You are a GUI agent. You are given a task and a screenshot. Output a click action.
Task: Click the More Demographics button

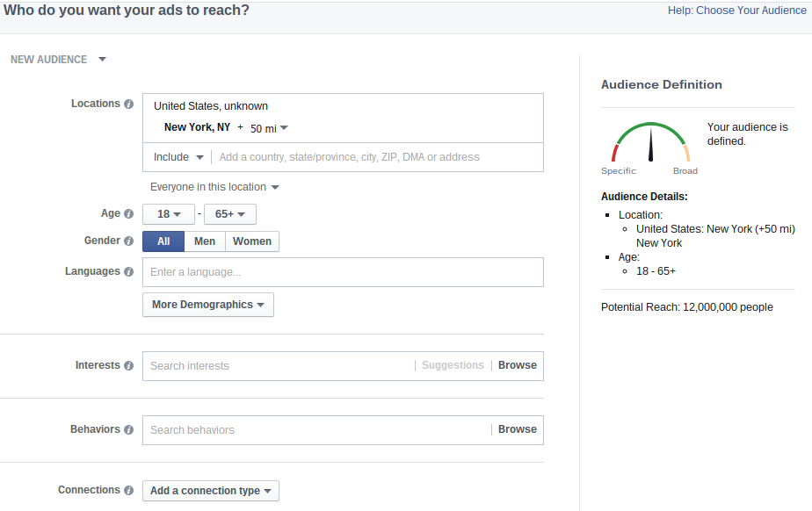tap(208, 305)
